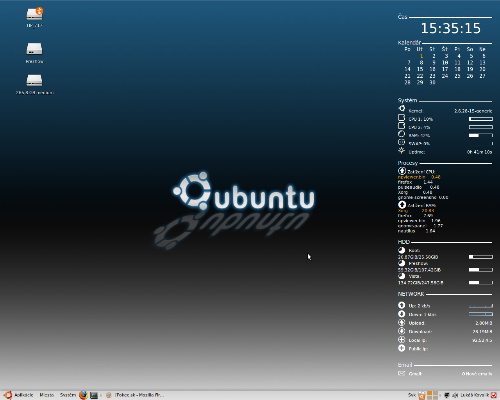The height and width of the screenshot is (400, 500).
Task: Switch workspace using the workspace switcher
Action: (x=432, y=395)
